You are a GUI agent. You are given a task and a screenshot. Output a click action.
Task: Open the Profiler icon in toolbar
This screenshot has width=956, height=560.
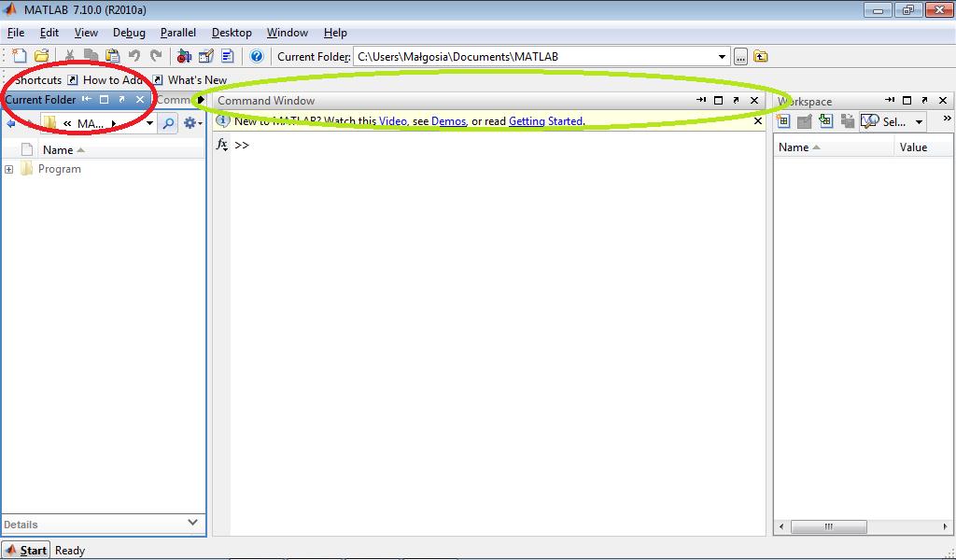click(x=228, y=56)
